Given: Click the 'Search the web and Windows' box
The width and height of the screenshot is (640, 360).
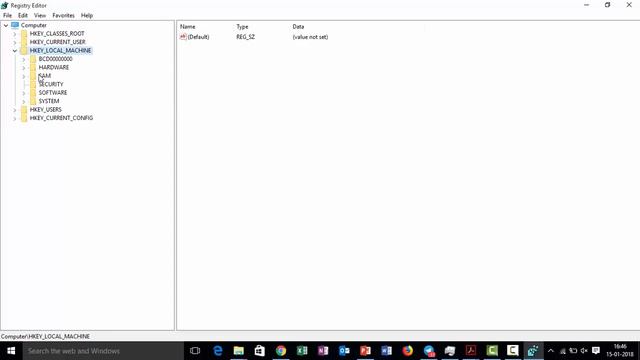Looking at the screenshot, I should (x=103, y=351).
